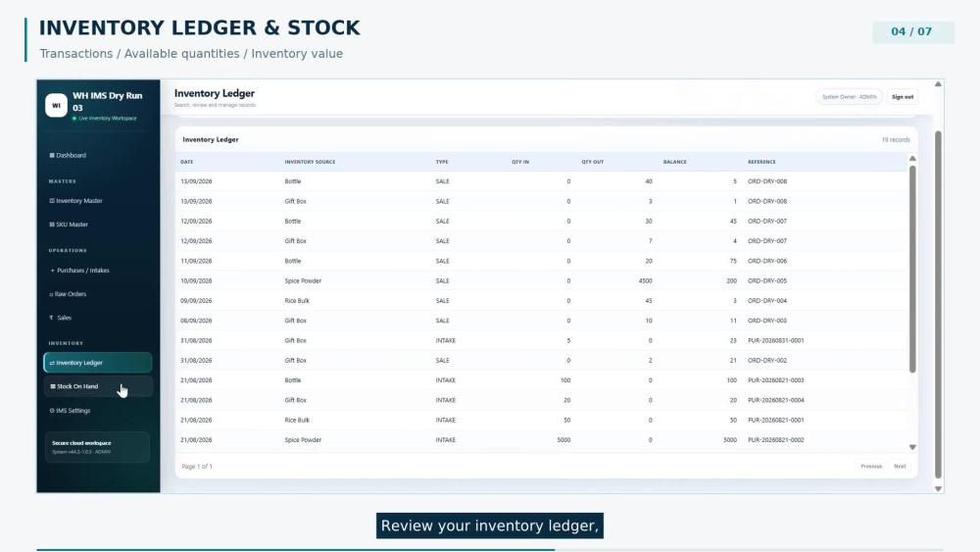Click the QTY OUT column header
Screen dimensions: 980x552
click(x=593, y=162)
